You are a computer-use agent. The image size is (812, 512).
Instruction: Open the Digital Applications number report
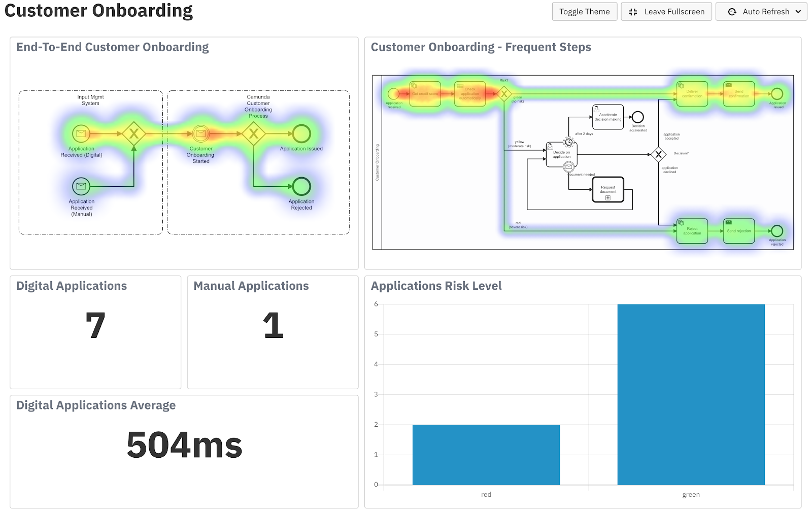point(95,326)
